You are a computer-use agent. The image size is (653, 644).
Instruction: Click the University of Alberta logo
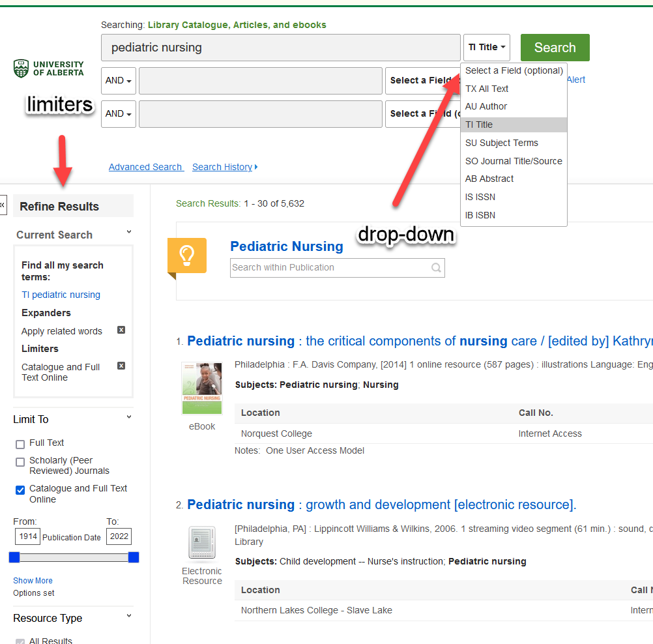[49, 68]
